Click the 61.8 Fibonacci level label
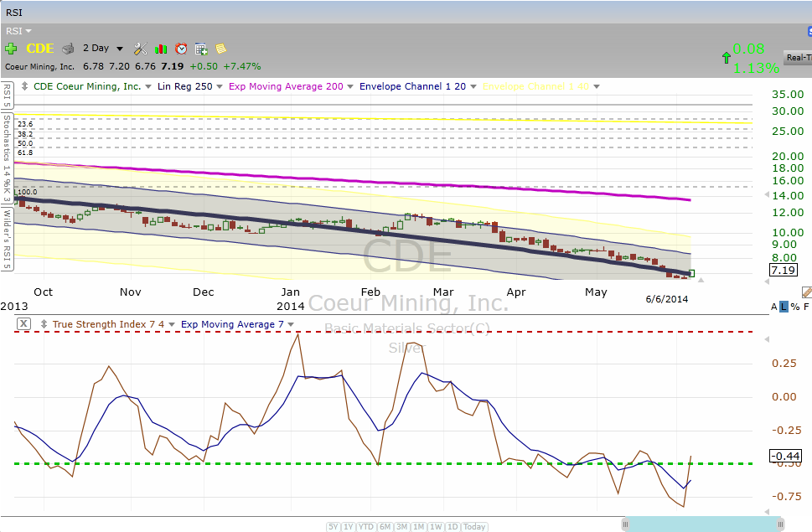 [x=25, y=152]
